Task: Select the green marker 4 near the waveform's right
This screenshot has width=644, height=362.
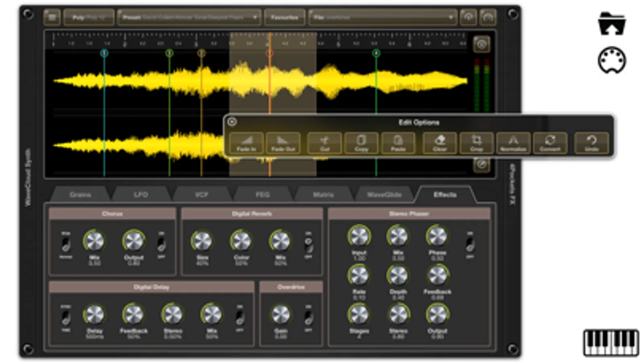Action: [x=376, y=53]
